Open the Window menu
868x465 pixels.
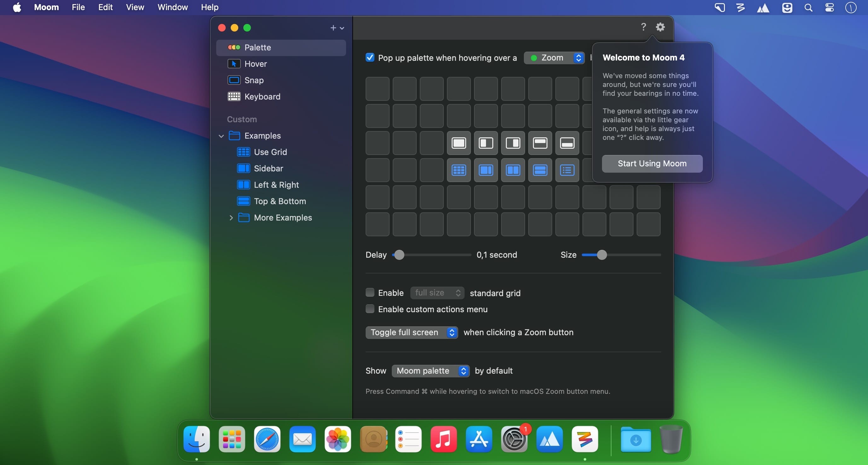click(172, 7)
